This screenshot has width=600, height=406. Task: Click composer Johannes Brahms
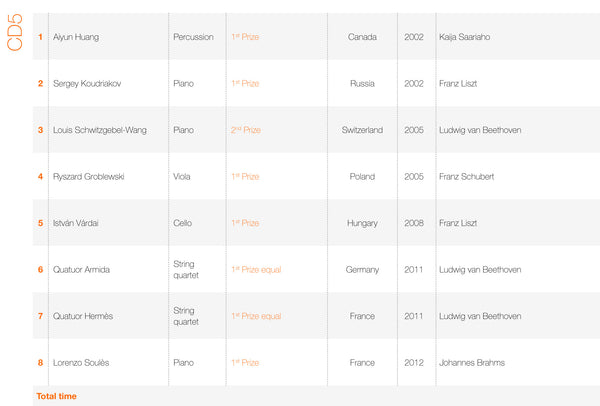471,362
